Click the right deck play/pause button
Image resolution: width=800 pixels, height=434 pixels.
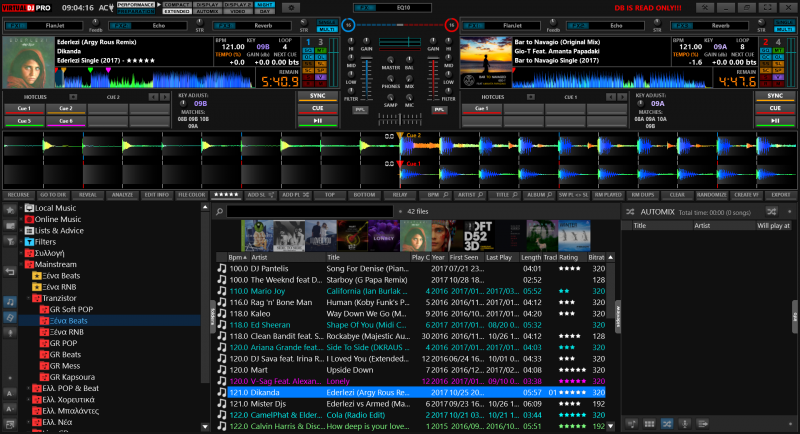tap(774, 121)
